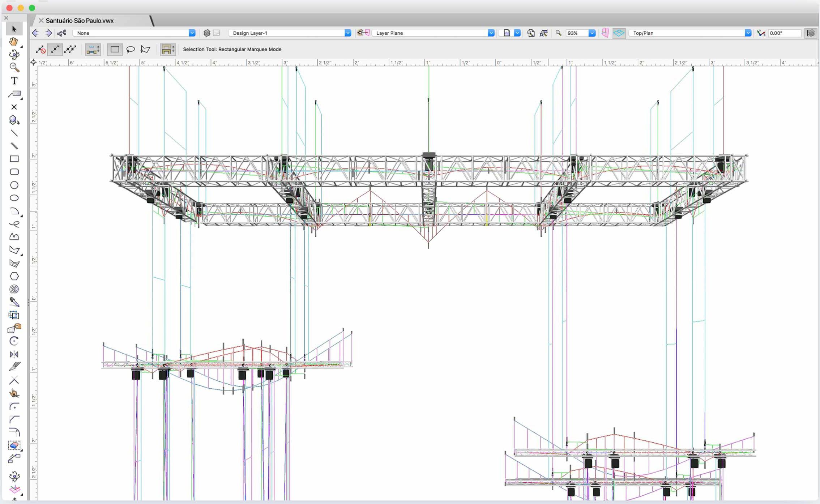Select the Arc tool
This screenshot has width=820, height=504.
tap(14, 211)
